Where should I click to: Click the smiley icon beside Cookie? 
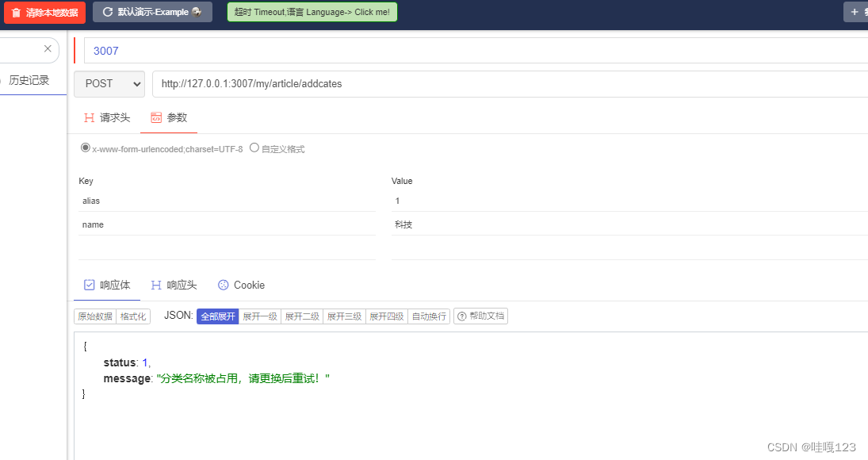pos(224,285)
